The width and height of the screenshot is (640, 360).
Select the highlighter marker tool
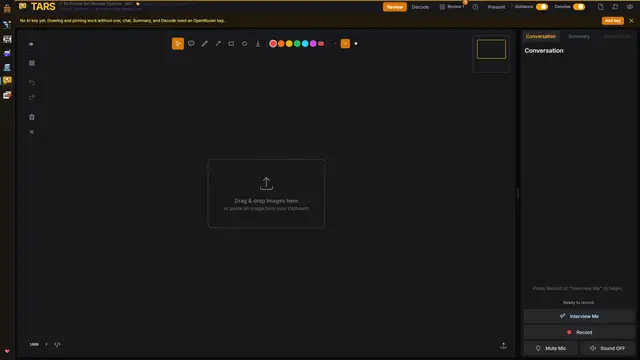(258, 44)
